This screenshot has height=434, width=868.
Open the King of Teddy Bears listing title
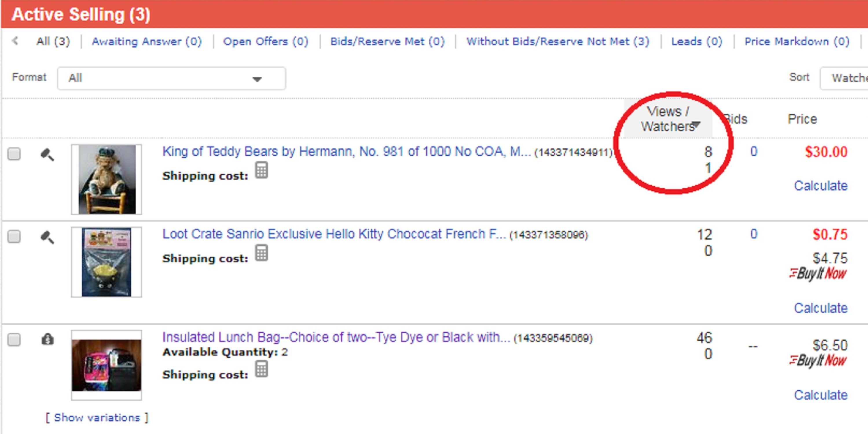click(x=346, y=152)
